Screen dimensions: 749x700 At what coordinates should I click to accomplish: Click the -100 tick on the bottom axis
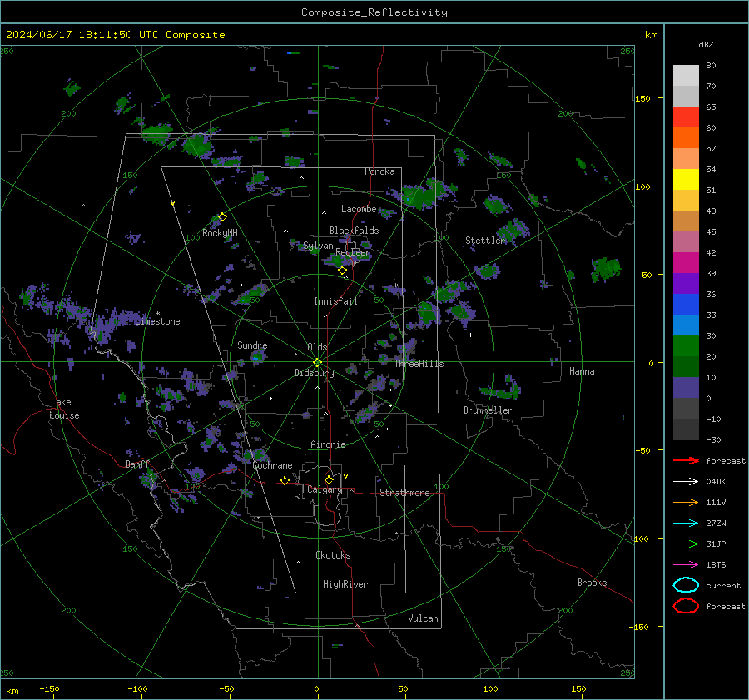coord(137,688)
